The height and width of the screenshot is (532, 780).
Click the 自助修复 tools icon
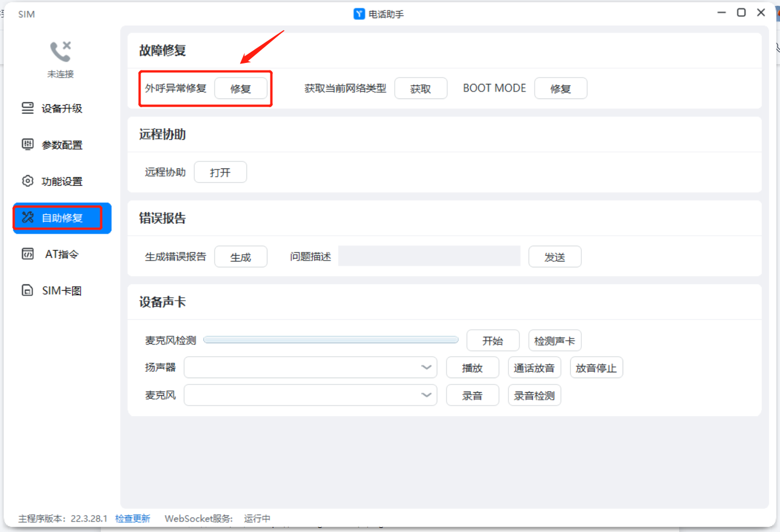(27, 217)
